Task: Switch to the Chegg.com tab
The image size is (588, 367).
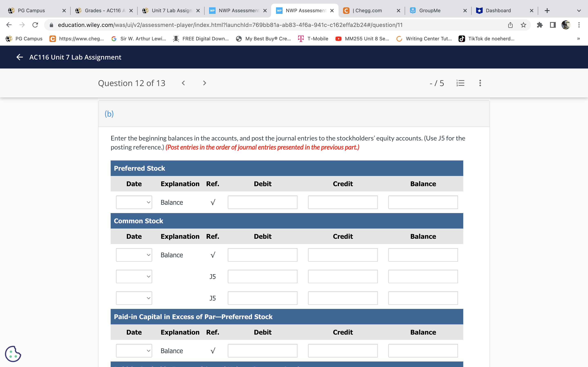Action: point(368,11)
